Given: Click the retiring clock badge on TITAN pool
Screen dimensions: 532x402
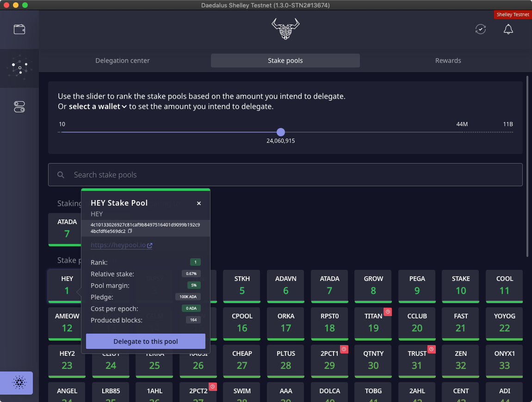Looking at the screenshot, I should tap(388, 312).
